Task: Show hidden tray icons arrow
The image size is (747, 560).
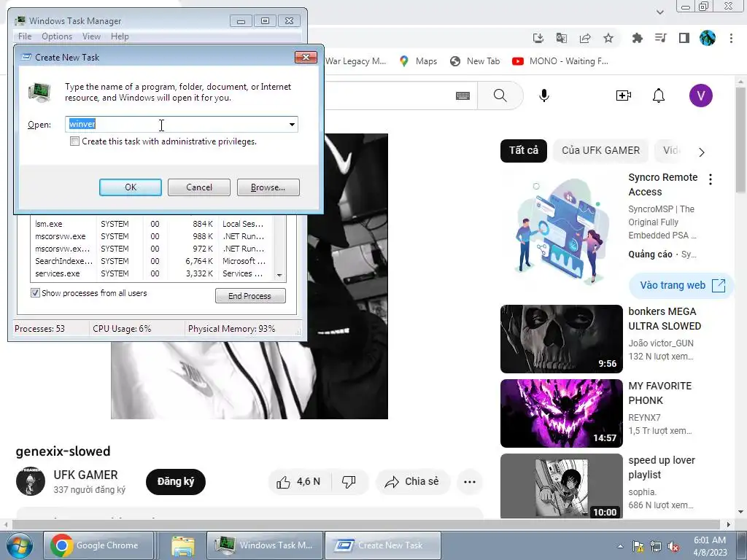Action: (620, 546)
